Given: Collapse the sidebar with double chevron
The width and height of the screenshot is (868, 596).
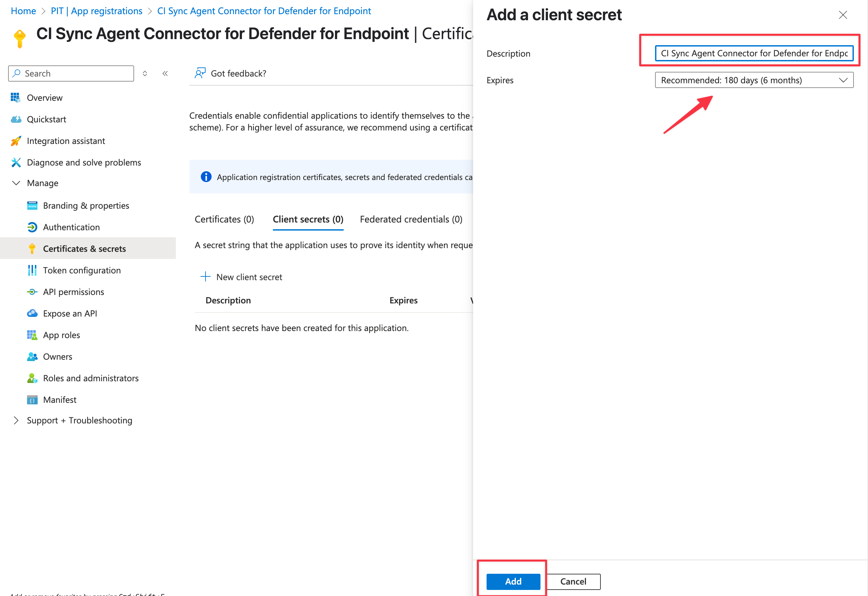Looking at the screenshot, I should (x=165, y=73).
